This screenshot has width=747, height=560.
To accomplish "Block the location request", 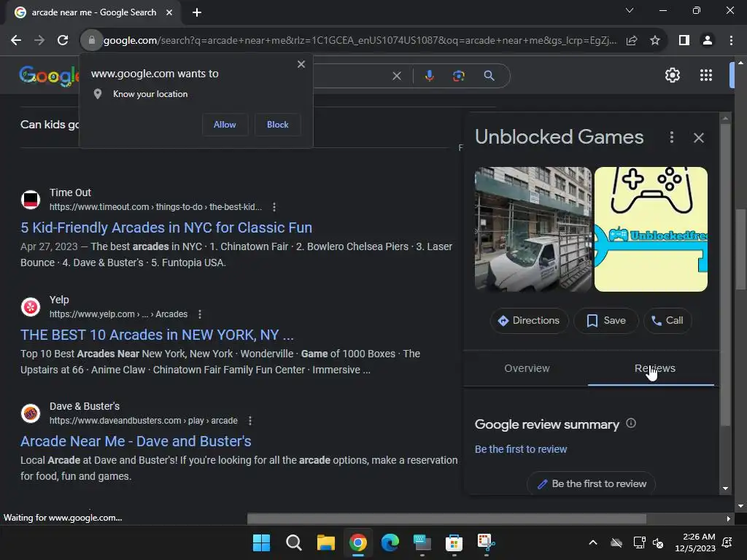I will (278, 125).
